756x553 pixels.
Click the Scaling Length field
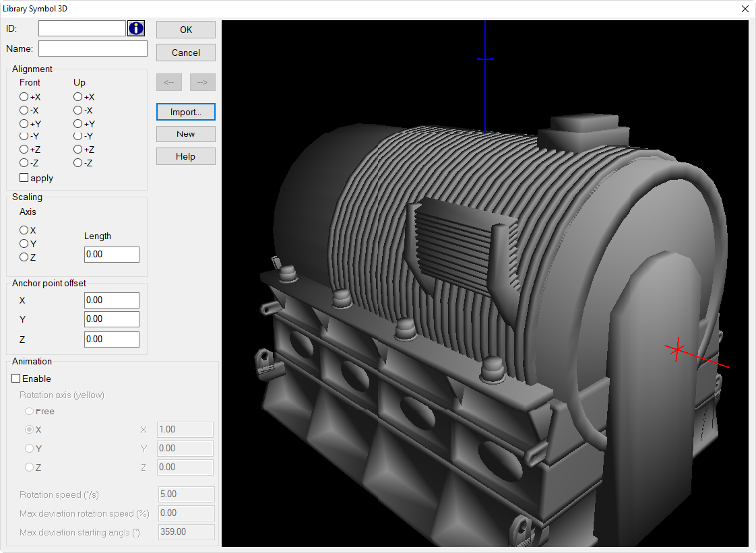(112, 255)
